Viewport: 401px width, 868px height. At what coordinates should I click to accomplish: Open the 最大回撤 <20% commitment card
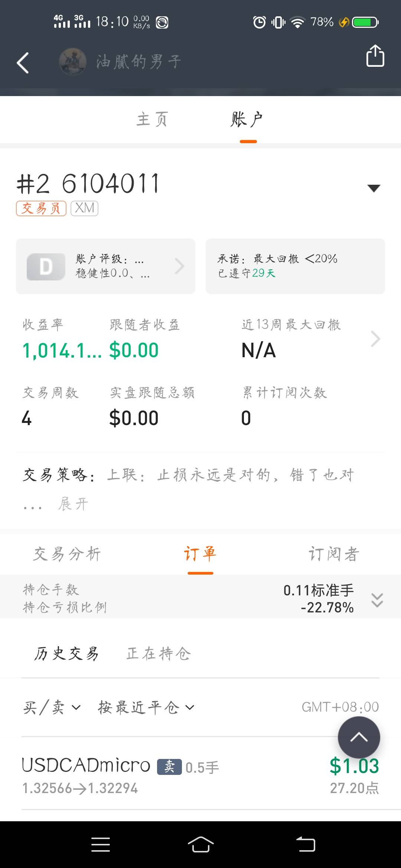295,266
